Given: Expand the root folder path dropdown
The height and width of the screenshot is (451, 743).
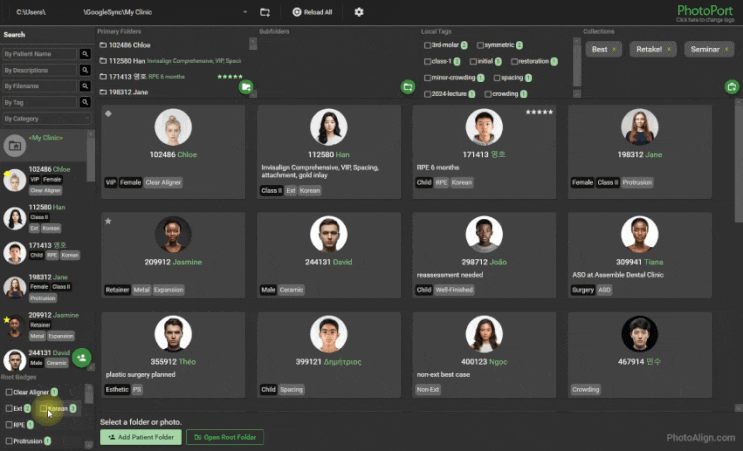Looking at the screenshot, I should coord(245,12).
